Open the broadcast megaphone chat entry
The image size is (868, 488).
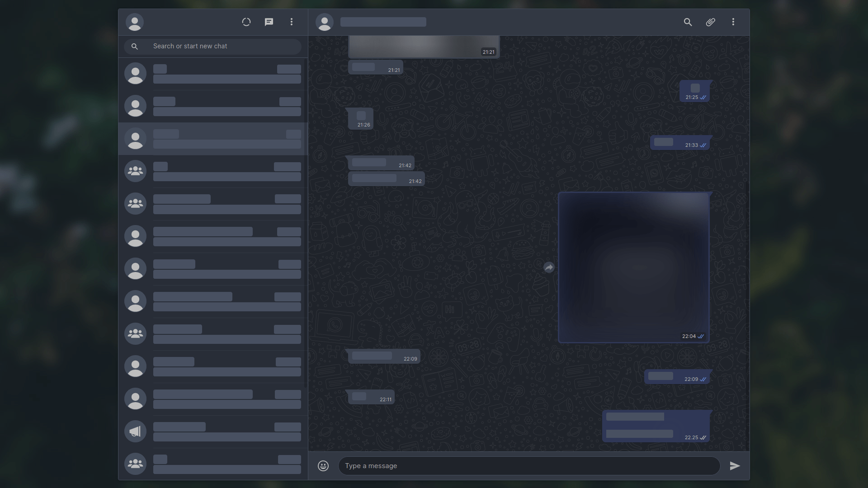click(x=212, y=432)
